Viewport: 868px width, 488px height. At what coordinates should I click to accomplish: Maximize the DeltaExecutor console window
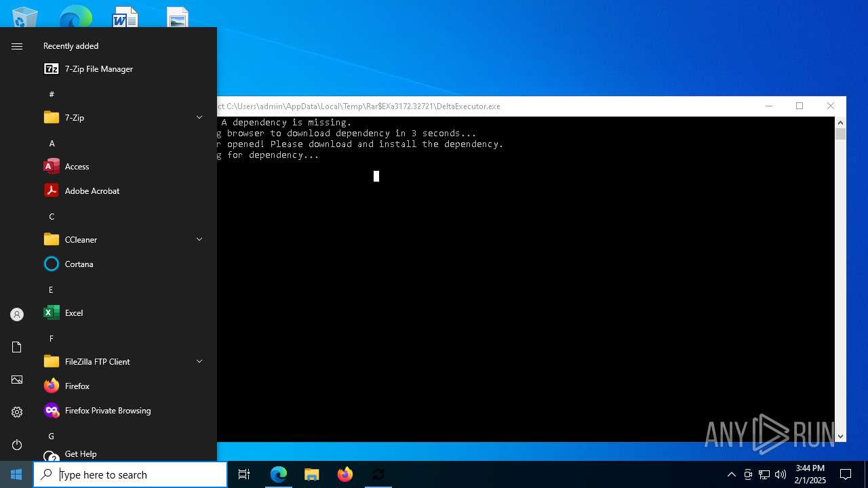800,106
